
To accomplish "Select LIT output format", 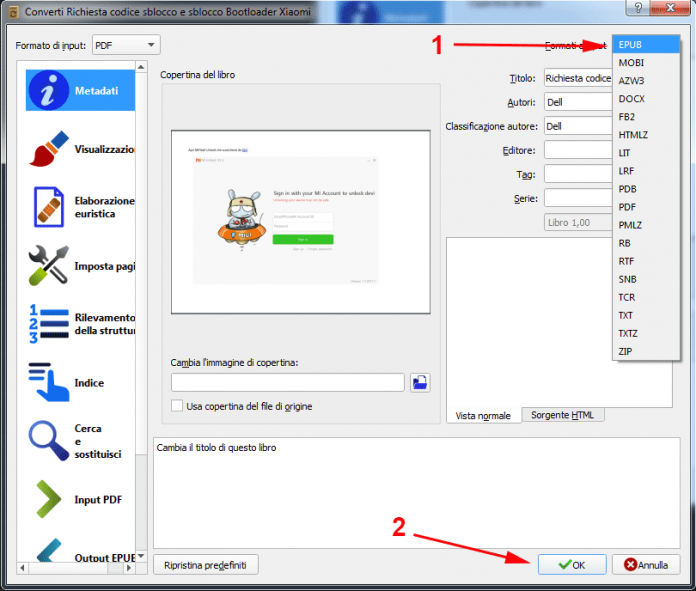I will coord(646,153).
